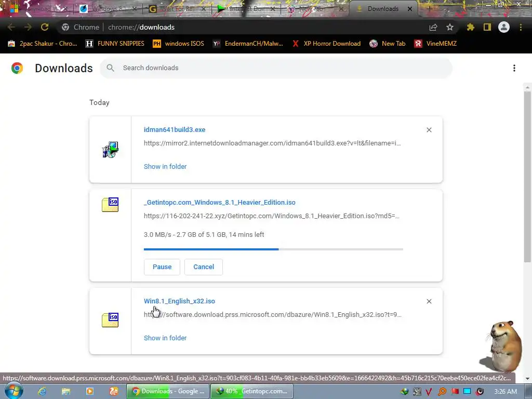Bookmark this page with the star
Viewport: 532px width, 399px height.
(450, 27)
